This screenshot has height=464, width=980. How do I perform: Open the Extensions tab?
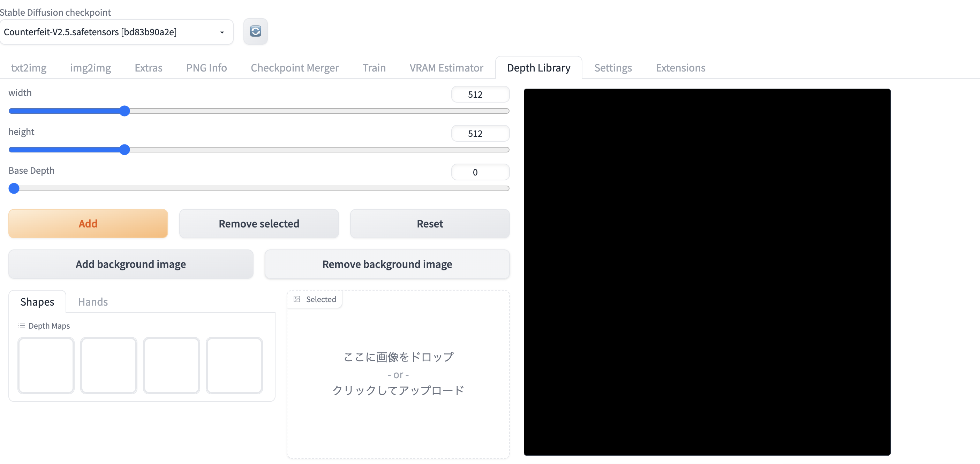[x=680, y=67]
